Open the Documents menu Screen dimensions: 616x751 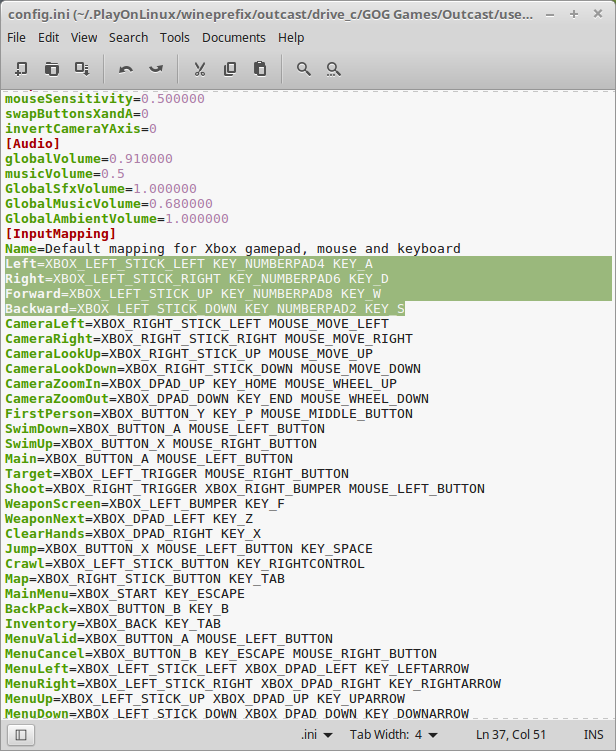[234, 37]
